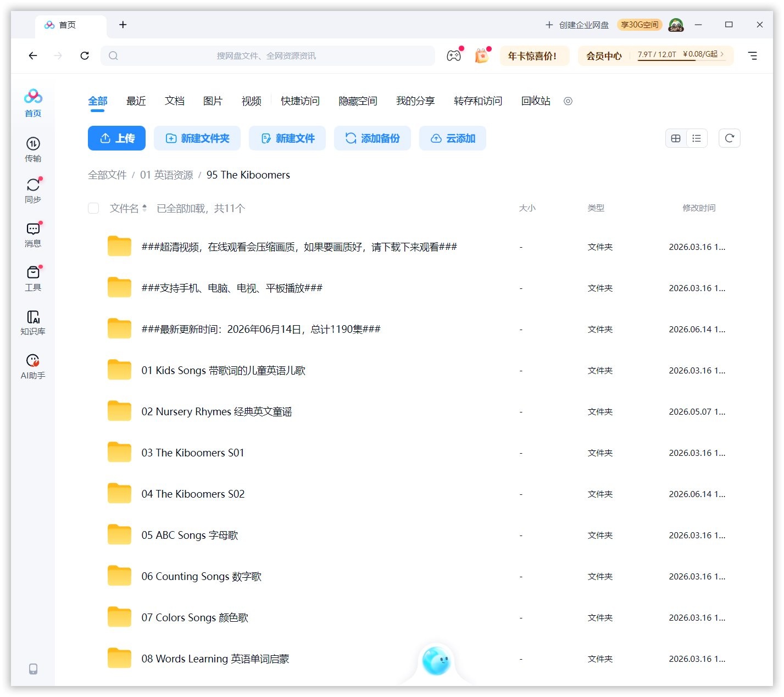Open the game controller icon
This screenshot has width=784, height=697.
(x=454, y=55)
